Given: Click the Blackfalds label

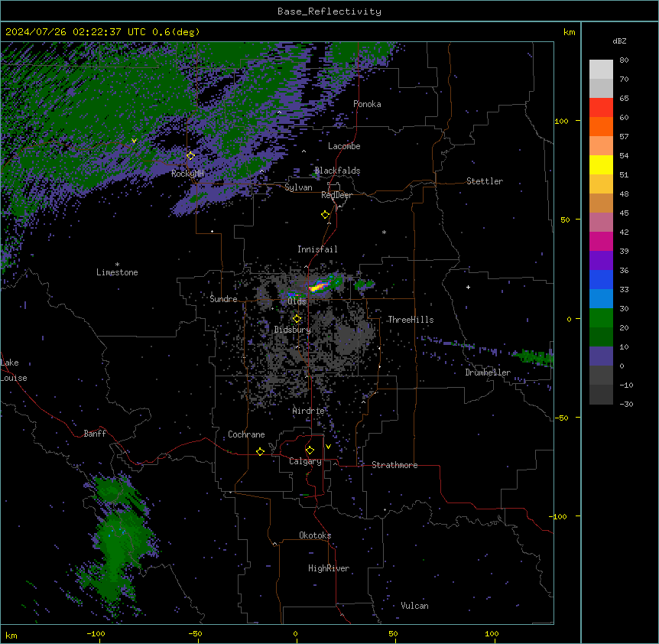Looking at the screenshot, I should 337,171.
